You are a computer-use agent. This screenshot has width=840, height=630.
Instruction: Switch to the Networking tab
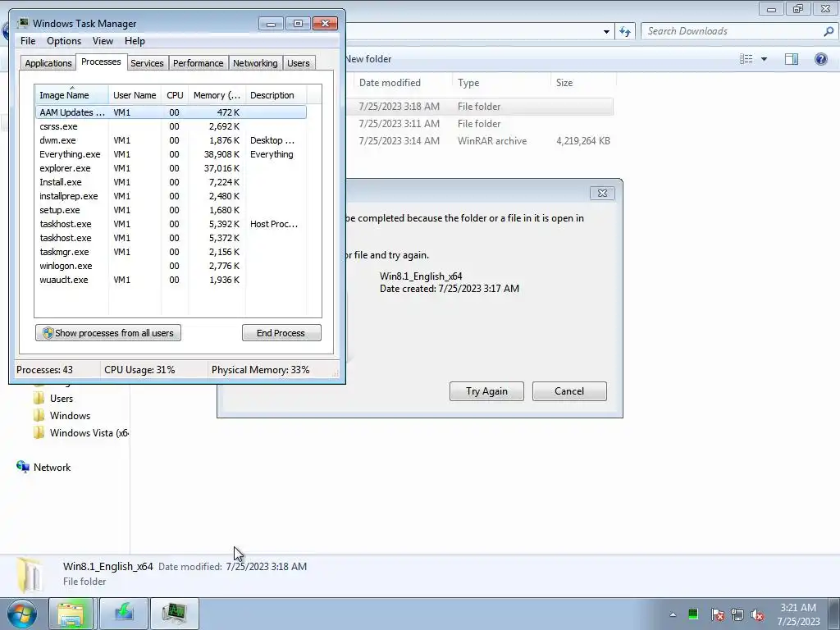coord(255,63)
